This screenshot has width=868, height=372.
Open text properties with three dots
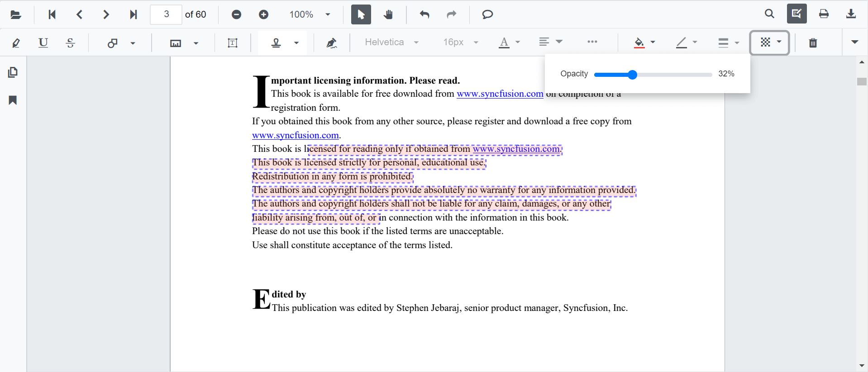(592, 42)
